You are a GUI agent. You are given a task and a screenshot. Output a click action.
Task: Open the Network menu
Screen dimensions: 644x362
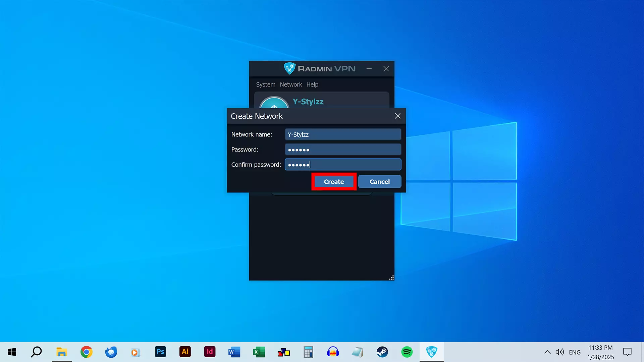[291, 84]
